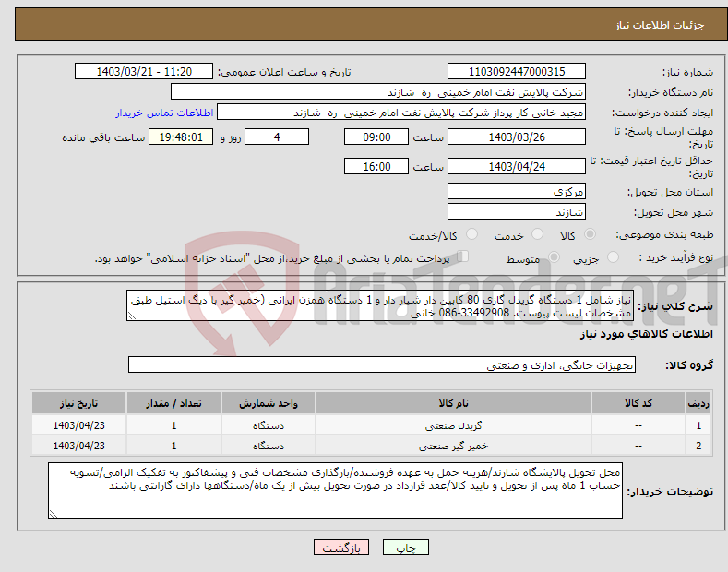Toggle the Islamic treasury documents payment checkbox
Screen dimensions: 728x572
(x=463, y=256)
